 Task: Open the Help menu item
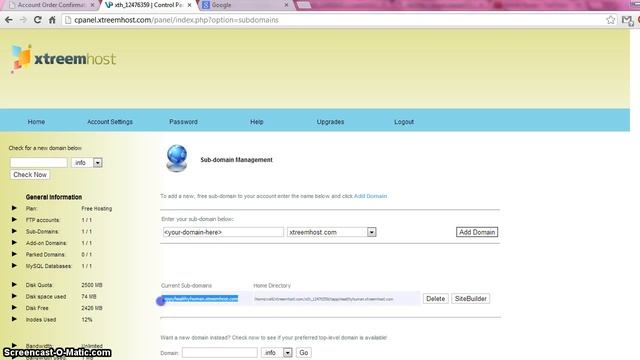257,122
